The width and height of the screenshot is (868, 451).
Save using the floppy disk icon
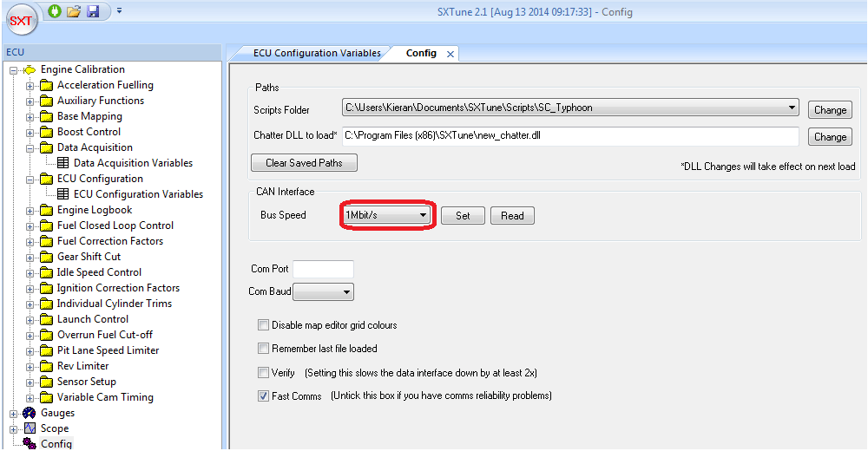[x=93, y=11]
